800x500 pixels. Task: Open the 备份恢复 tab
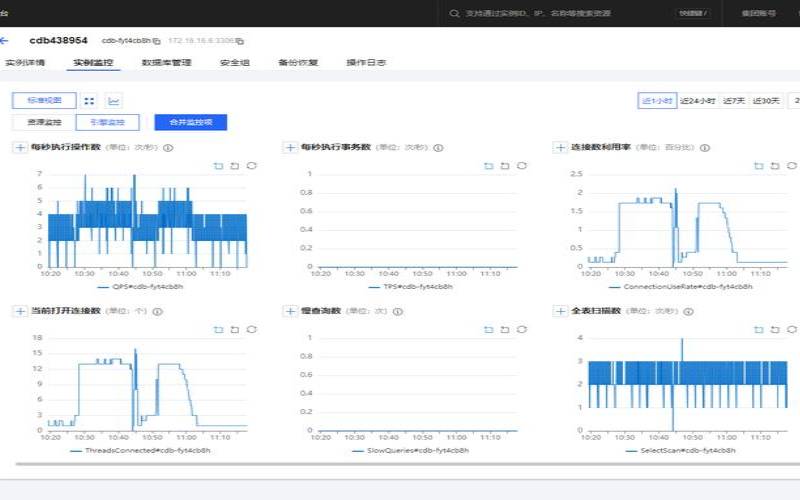click(297, 63)
